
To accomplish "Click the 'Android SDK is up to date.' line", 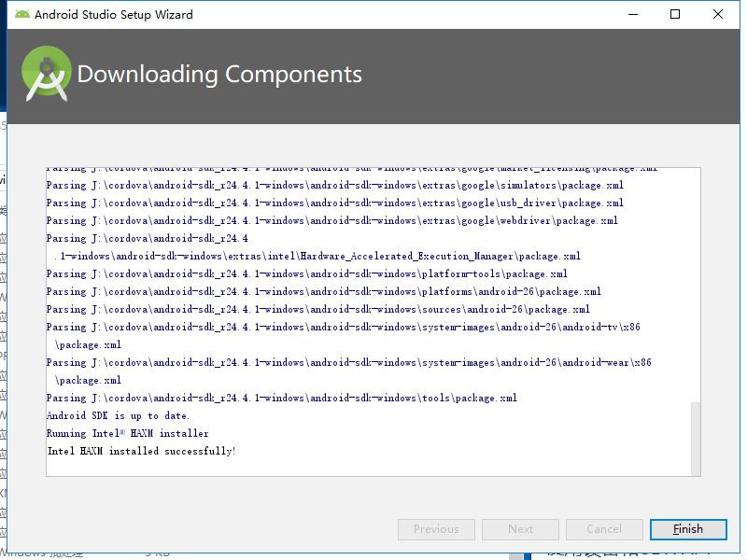I will 118,415.
